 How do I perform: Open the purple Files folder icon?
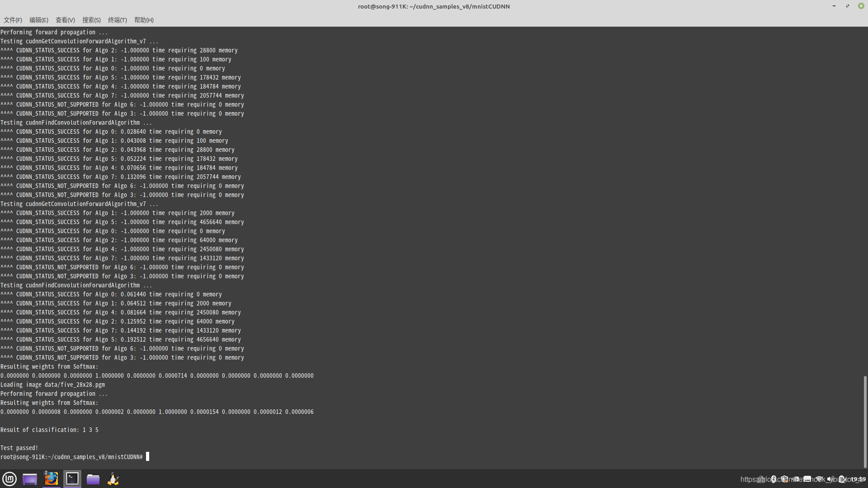point(93,479)
